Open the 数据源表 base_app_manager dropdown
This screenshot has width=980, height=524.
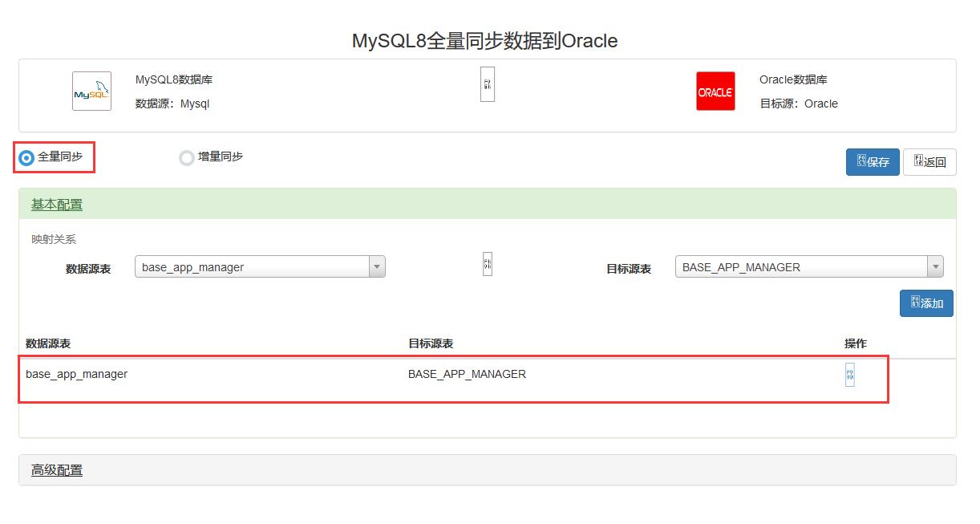point(260,267)
